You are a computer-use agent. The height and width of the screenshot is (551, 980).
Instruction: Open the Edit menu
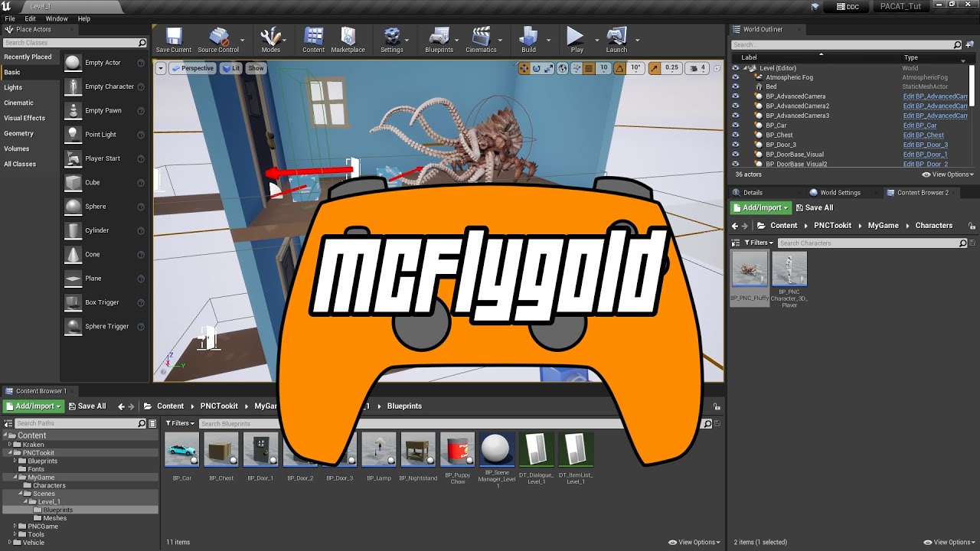[x=31, y=18]
